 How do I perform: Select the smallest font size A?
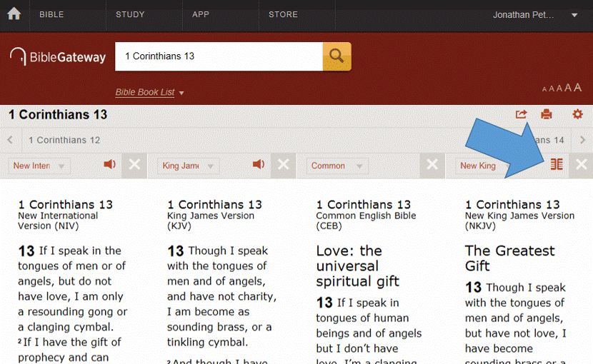pos(544,90)
